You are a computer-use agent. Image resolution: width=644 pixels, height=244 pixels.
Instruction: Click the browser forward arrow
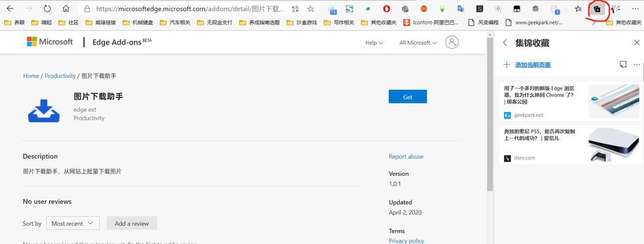coord(28,9)
